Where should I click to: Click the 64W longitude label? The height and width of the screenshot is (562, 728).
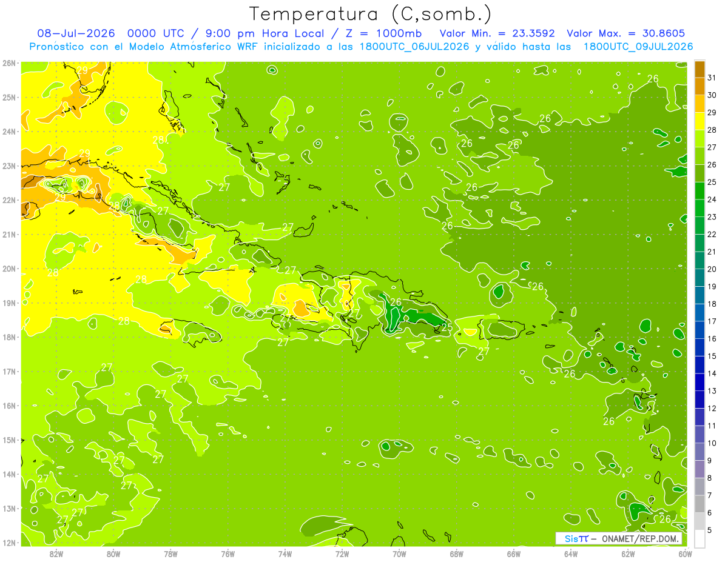coord(571,554)
